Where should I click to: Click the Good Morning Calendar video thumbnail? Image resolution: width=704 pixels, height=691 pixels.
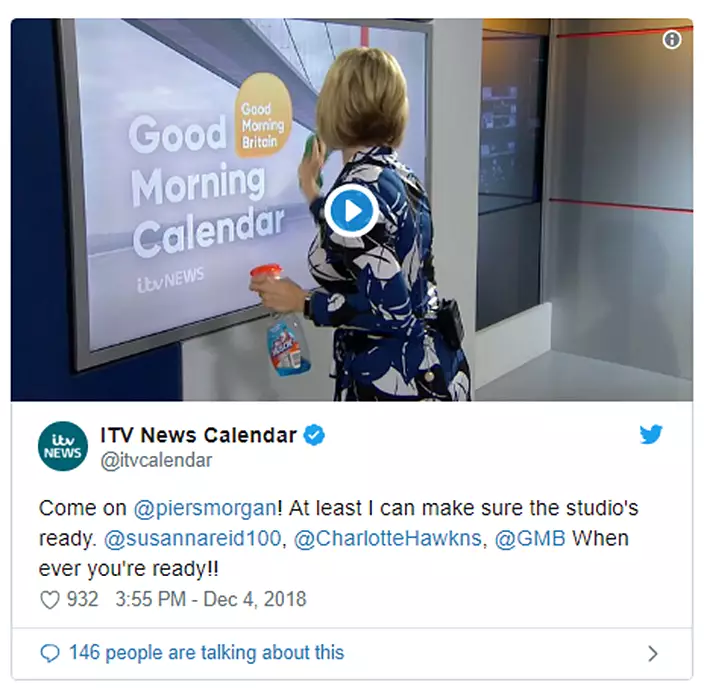point(352,210)
